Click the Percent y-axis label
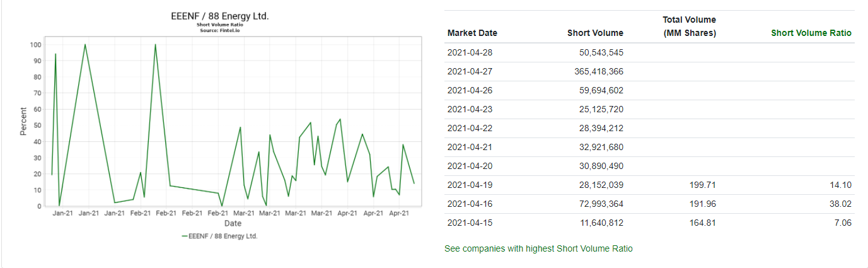868x268 pixels. click(23, 121)
